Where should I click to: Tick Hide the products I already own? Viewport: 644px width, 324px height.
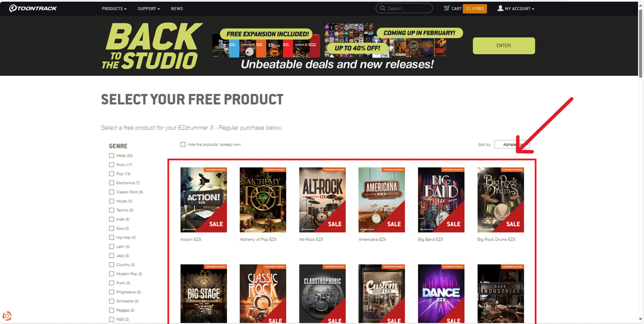pos(183,145)
